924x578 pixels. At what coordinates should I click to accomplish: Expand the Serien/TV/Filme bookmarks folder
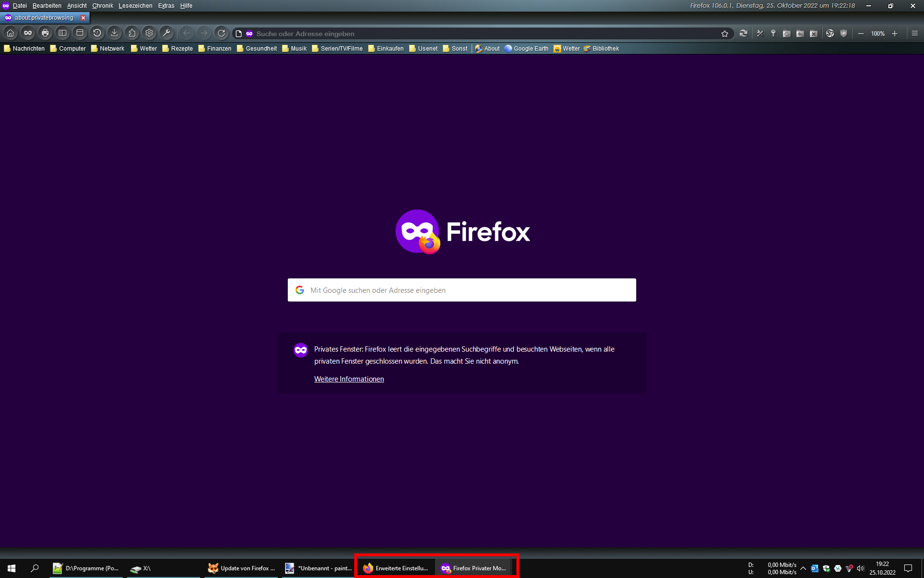337,49
